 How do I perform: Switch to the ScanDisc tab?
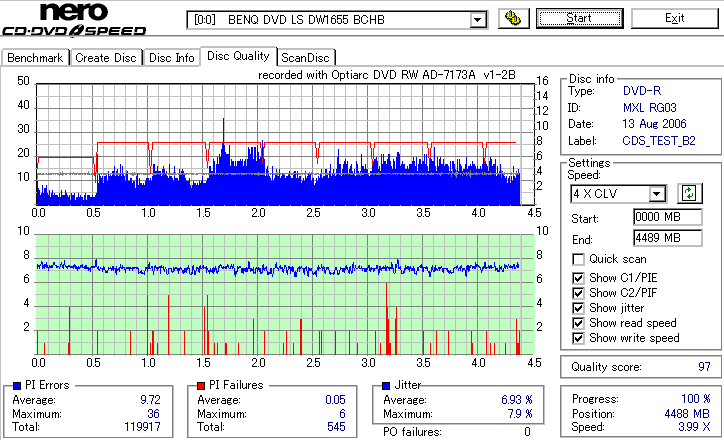pyautogui.click(x=305, y=58)
